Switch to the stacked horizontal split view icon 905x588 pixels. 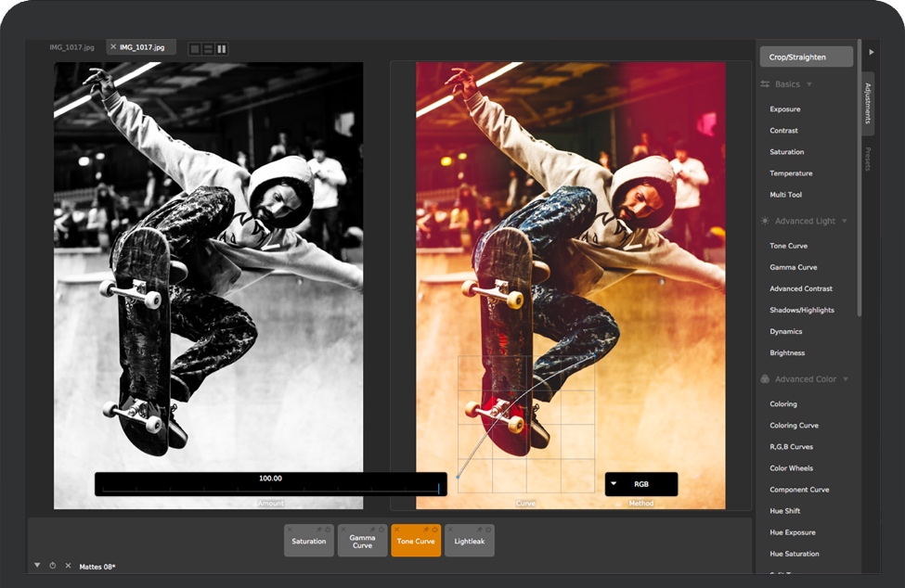click(208, 48)
